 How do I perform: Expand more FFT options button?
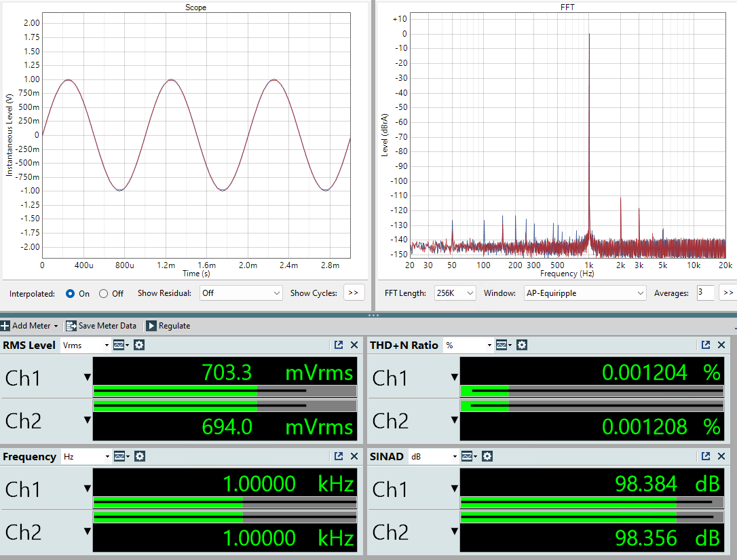(x=728, y=293)
